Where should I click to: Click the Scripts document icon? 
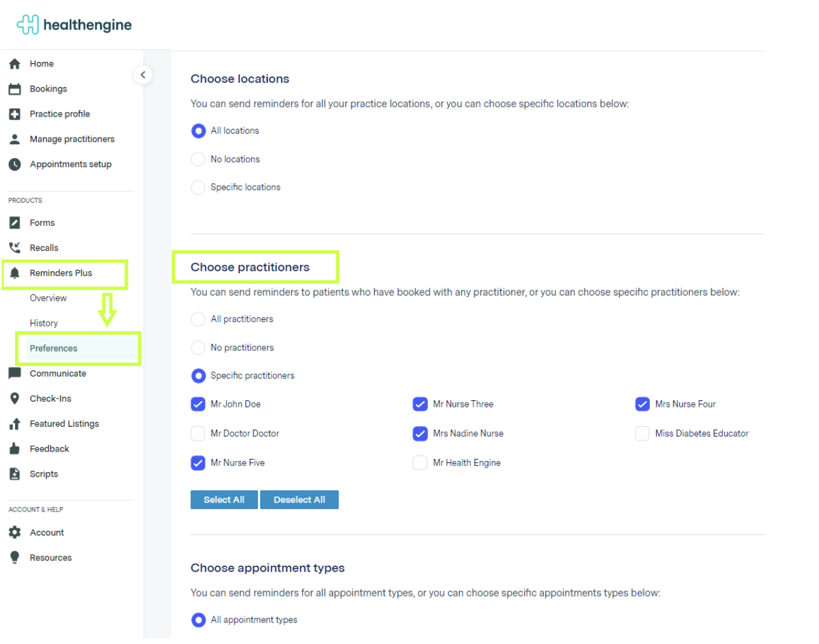coord(14,474)
